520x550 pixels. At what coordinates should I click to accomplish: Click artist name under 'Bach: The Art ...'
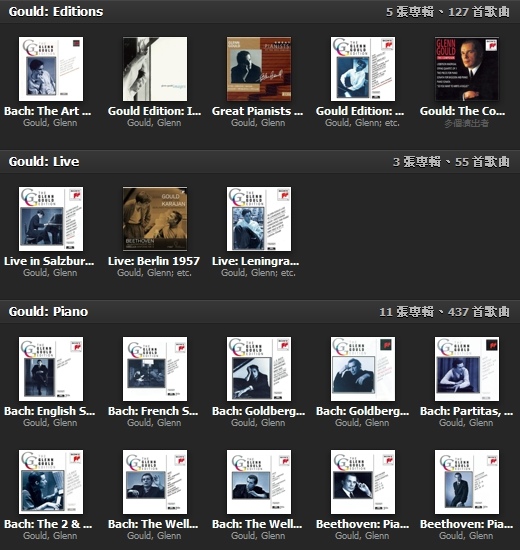(x=50, y=123)
